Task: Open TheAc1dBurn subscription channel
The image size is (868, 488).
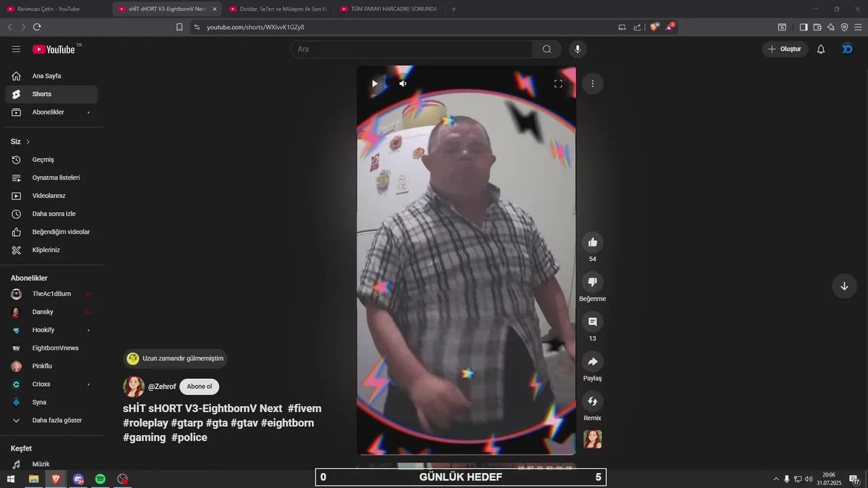Action: point(52,294)
